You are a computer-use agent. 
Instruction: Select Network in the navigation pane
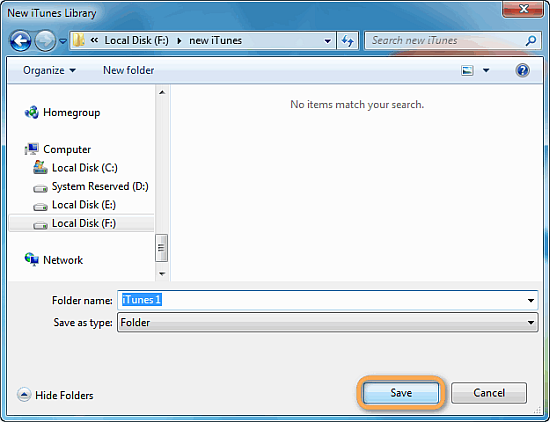[63, 260]
